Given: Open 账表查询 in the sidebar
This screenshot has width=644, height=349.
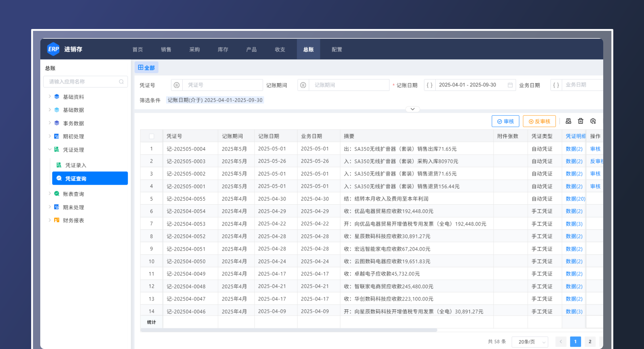Looking at the screenshot, I should pos(73,194).
